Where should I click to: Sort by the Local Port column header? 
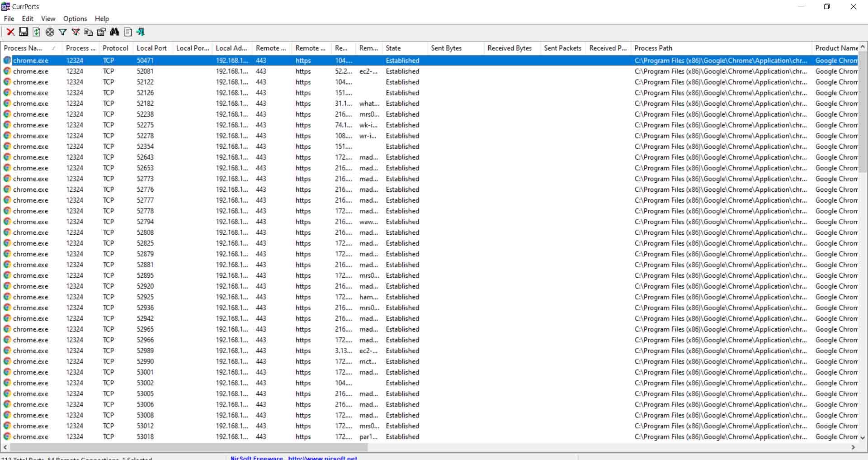[x=152, y=48]
